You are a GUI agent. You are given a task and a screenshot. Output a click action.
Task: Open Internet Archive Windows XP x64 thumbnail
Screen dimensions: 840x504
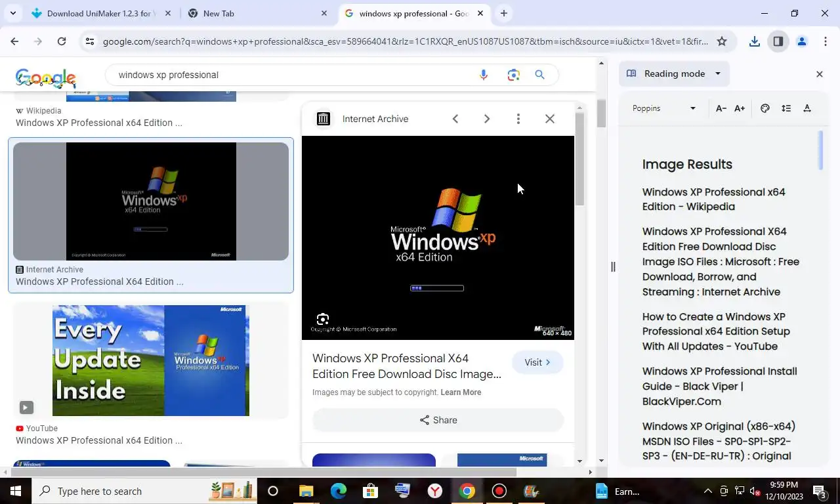[151, 201]
